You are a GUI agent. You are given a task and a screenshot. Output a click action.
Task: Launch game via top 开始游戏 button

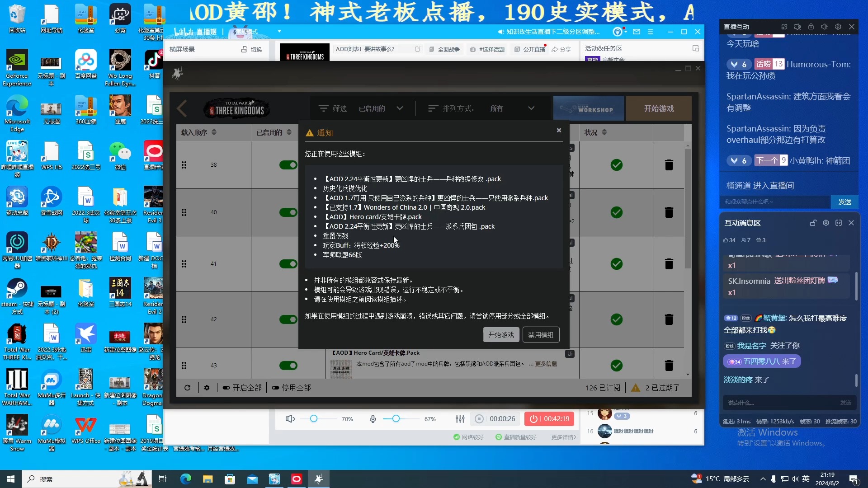coord(659,108)
